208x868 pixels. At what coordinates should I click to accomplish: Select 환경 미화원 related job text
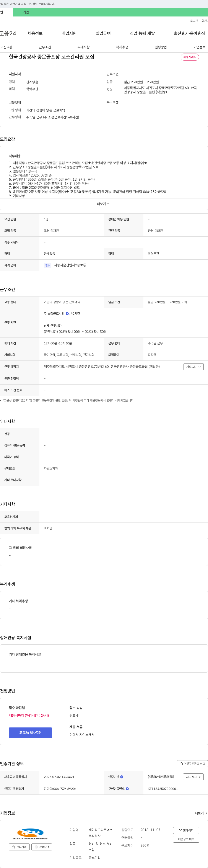(x=155, y=231)
